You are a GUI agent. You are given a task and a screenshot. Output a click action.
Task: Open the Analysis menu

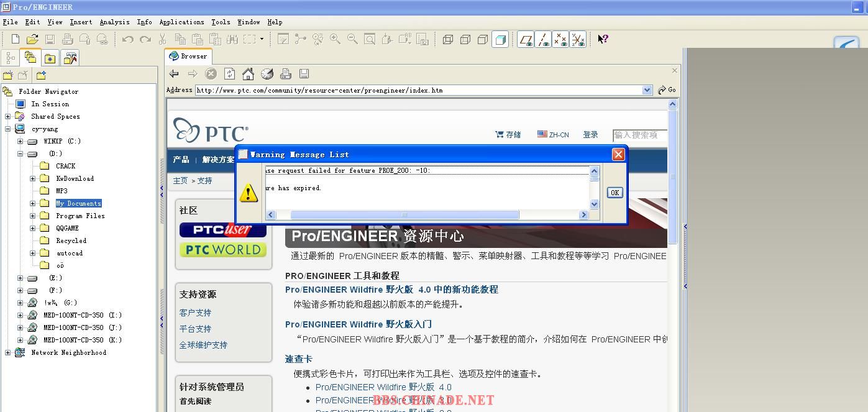tap(114, 22)
